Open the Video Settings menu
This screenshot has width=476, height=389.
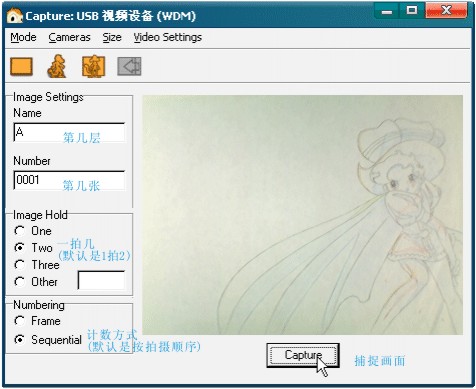tap(168, 37)
